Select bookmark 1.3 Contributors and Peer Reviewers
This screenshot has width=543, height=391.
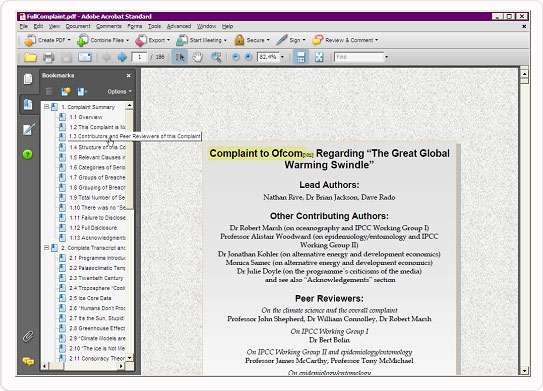point(134,136)
